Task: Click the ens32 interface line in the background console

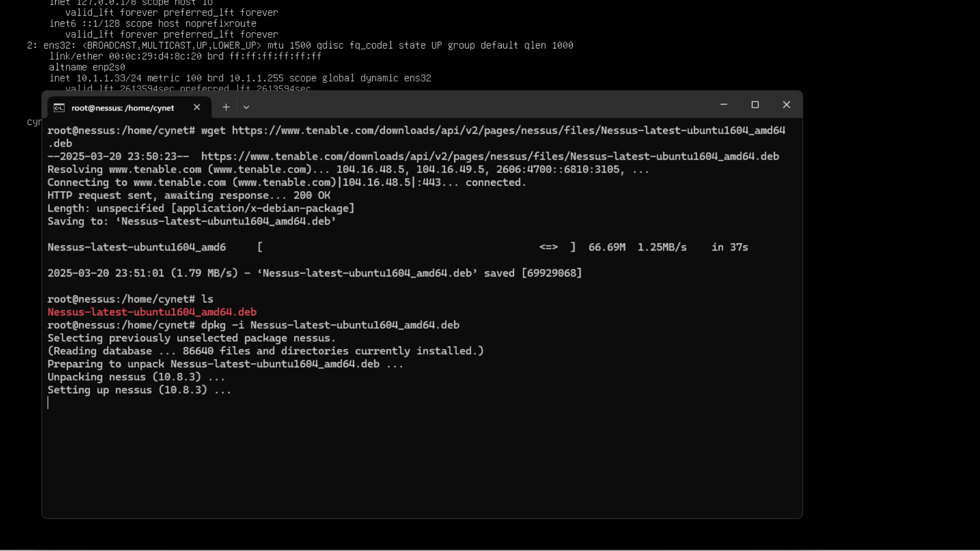Action: 299,45
